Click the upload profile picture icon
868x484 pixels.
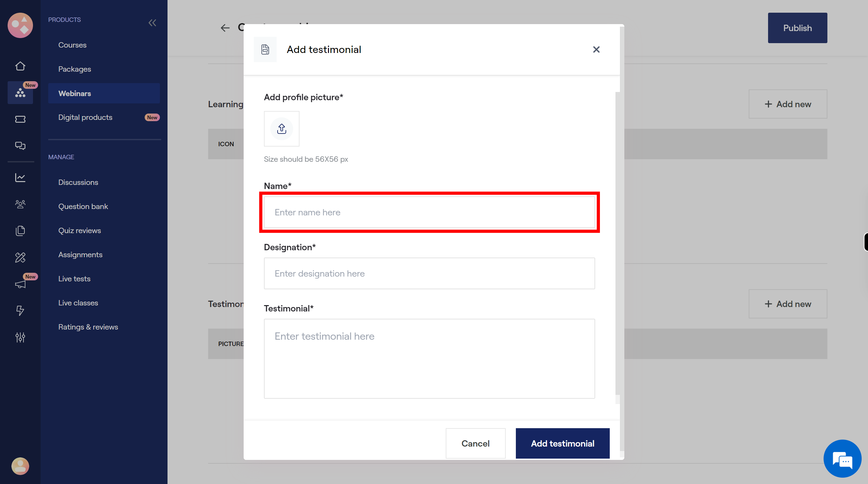(281, 129)
